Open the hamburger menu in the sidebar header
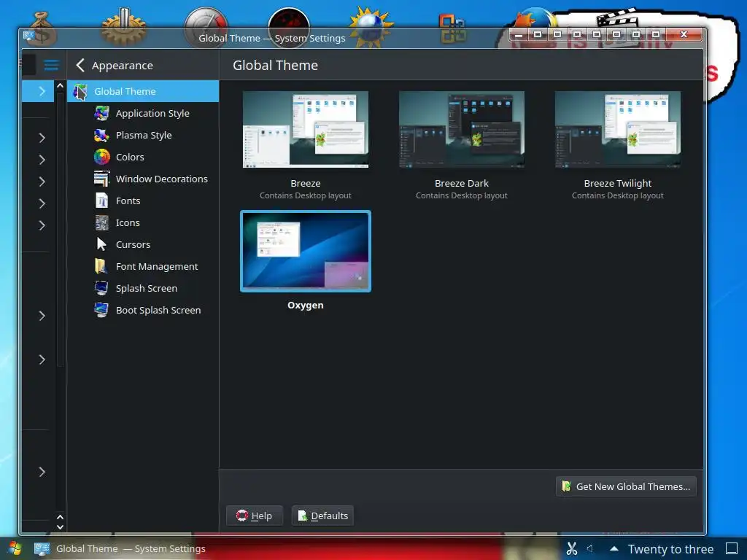 (51, 65)
